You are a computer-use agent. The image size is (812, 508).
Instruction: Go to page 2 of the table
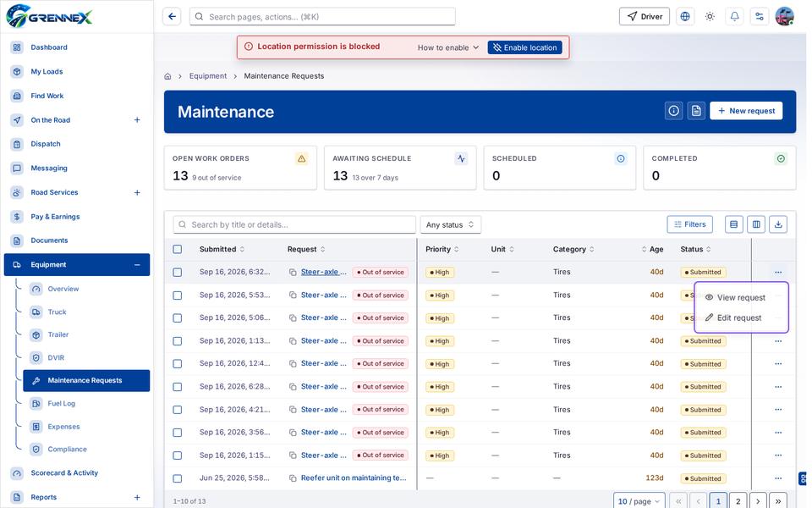[738, 501]
